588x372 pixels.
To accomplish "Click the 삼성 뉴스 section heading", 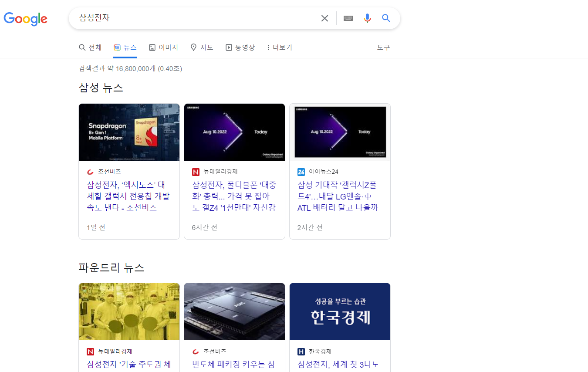I will (101, 88).
